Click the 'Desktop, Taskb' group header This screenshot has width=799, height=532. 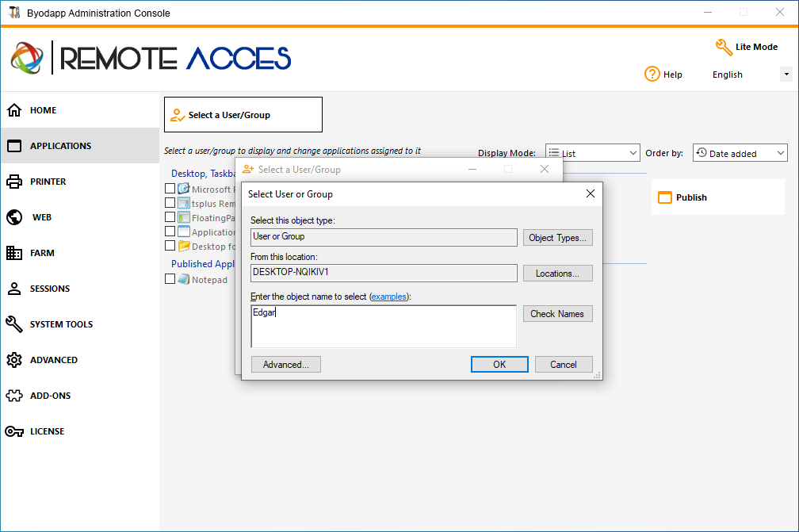[203, 174]
